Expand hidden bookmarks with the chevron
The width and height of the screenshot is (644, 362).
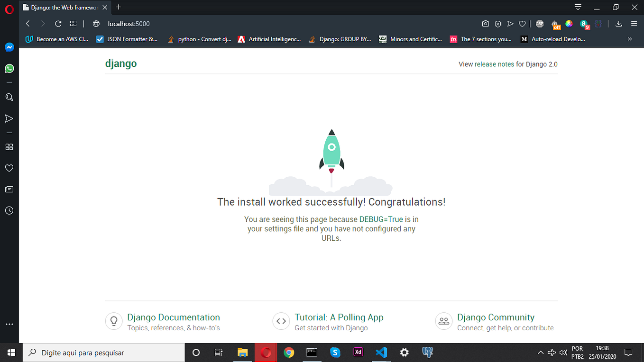[x=629, y=39]
